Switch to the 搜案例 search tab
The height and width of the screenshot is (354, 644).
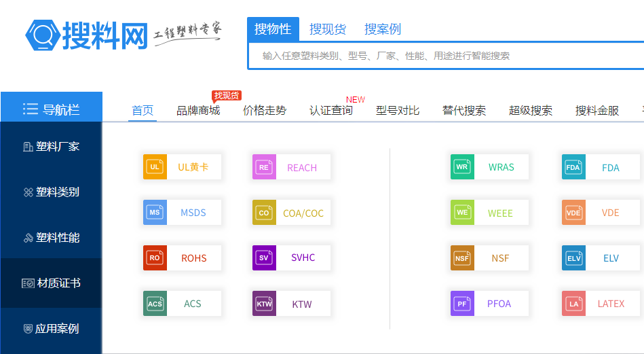point(383,29)
